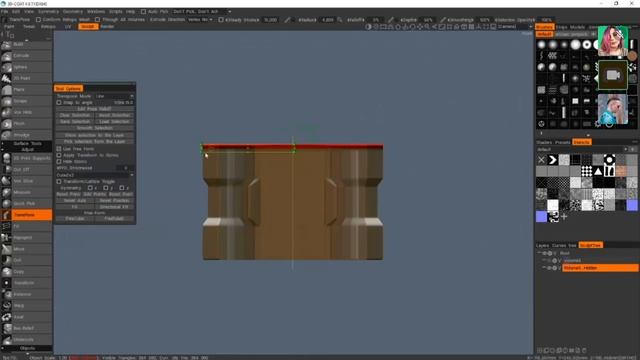Screen dimensions: 640x360
Task: Select the Plane tool
Action: click(x=26, y=89)
